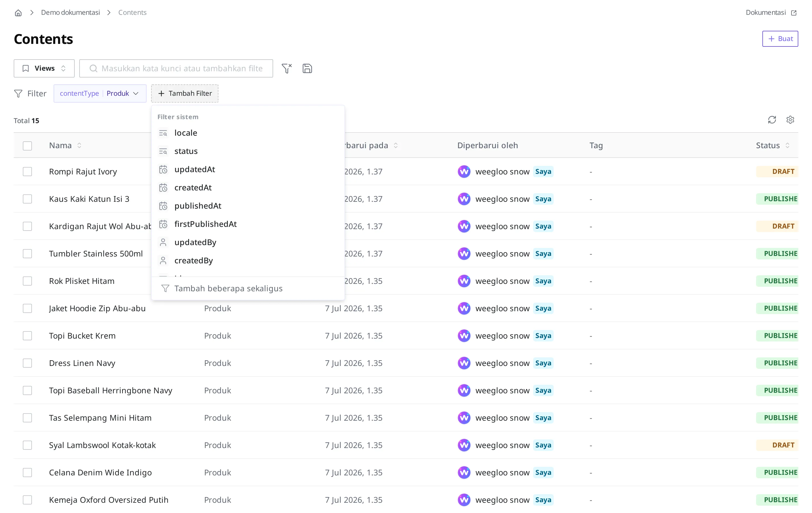Toggle select-all checkbox in table header

pyautogui.click(x=27, y=146)
